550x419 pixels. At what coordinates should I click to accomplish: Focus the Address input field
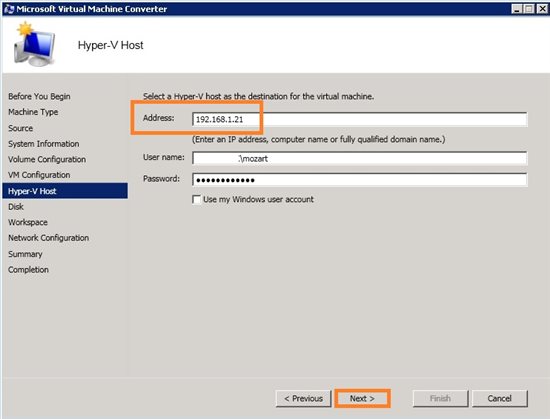click(x=360, y=119)
